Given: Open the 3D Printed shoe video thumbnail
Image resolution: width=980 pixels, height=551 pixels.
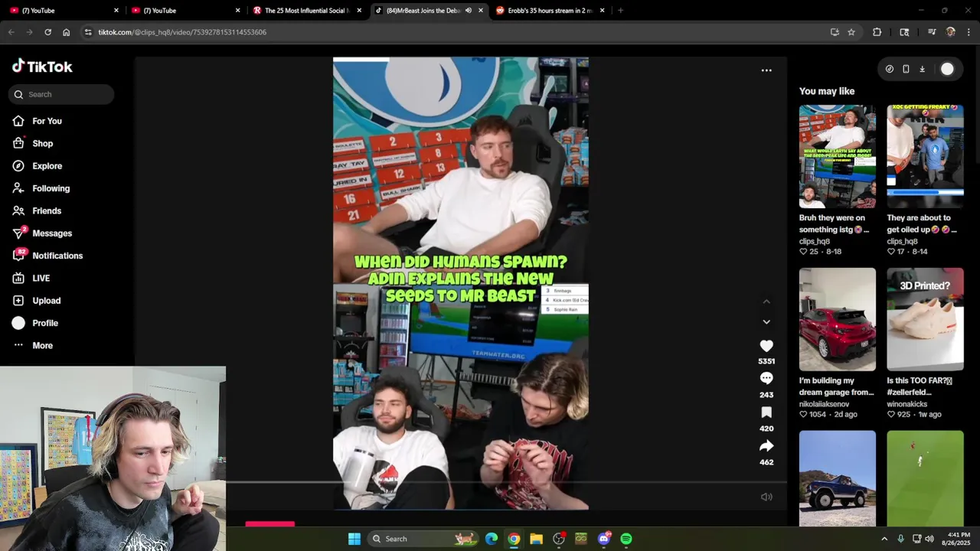Looking at the screenshot, I should pos(925,319).
